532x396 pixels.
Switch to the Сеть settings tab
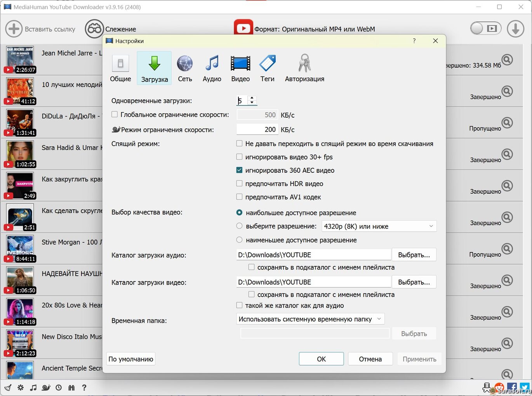coord(185,68)
